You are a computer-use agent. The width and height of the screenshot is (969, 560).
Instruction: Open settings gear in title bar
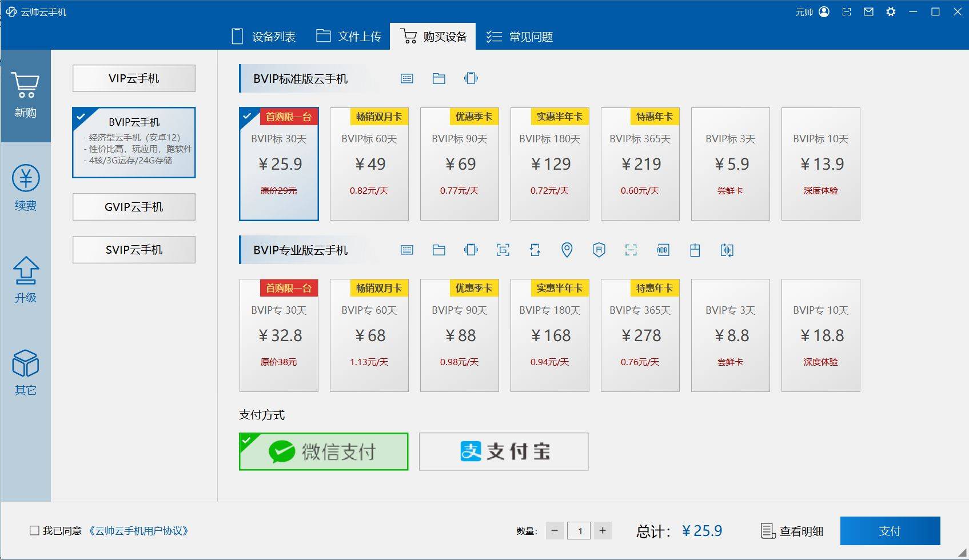pos(891,11)
